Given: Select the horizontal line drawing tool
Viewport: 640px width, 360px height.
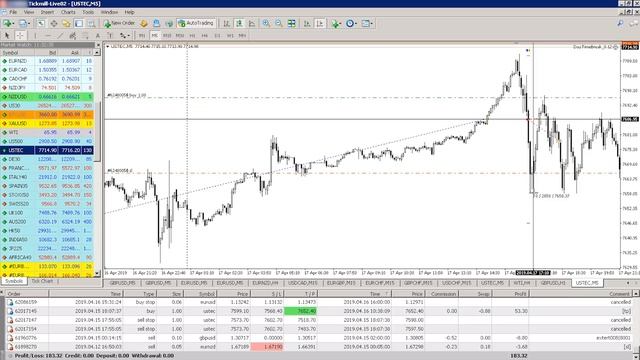Looking at the screenshot, I should tap(48, 36).
